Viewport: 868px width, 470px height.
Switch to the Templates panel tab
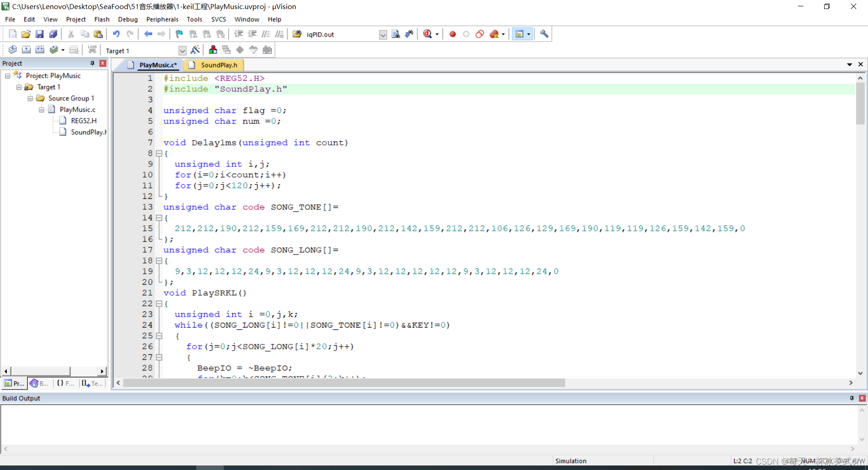coord(93,383)
